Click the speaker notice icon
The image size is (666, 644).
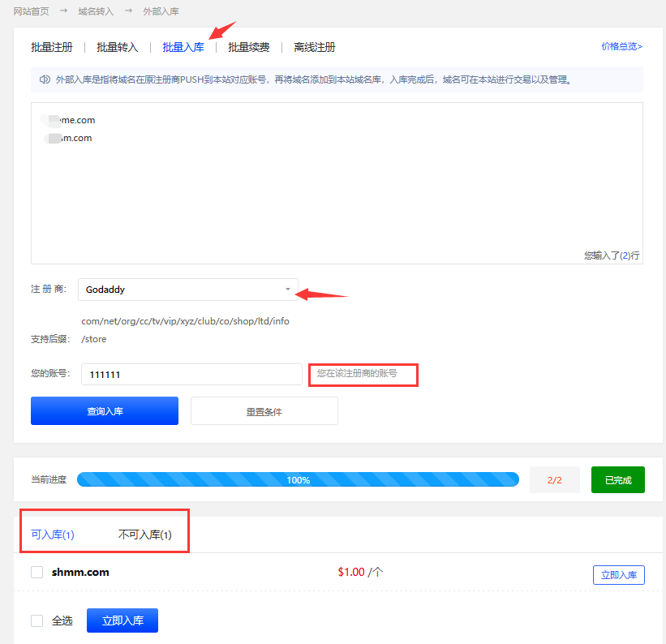pos(45,79)
